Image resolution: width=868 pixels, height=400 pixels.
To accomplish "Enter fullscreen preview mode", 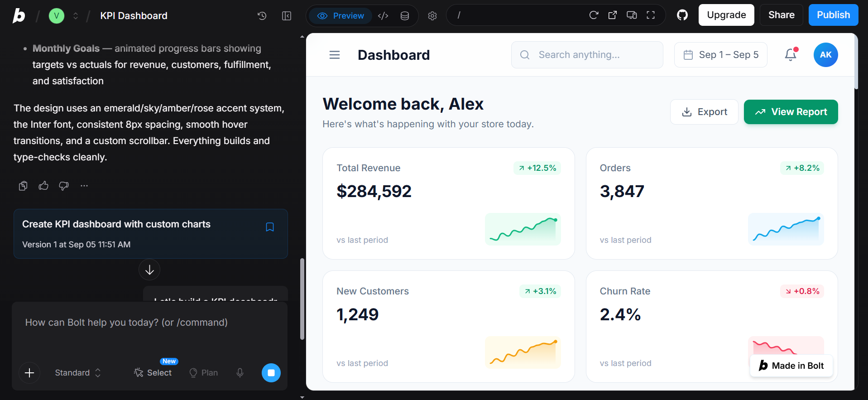I will (651, 15).
